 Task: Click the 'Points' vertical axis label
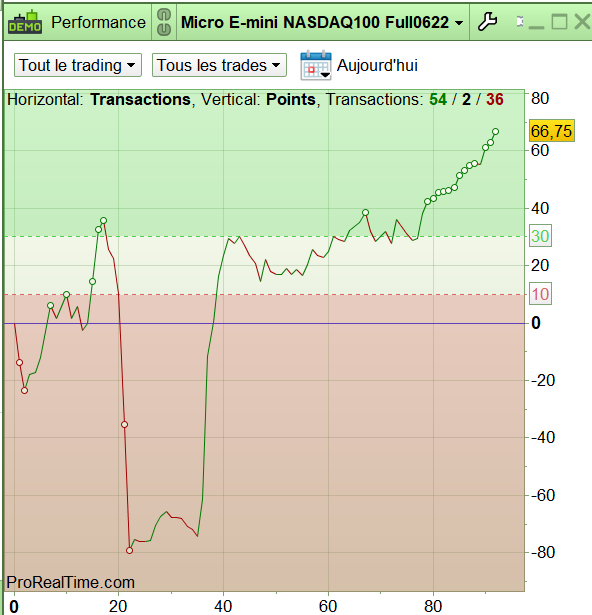(291, 100)
